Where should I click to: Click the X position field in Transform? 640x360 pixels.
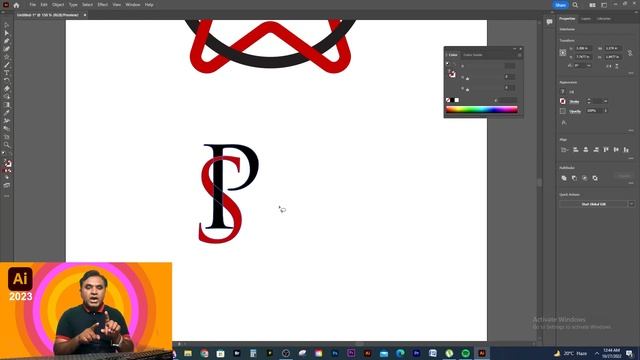pyautogui.click(x=584, y=48)
